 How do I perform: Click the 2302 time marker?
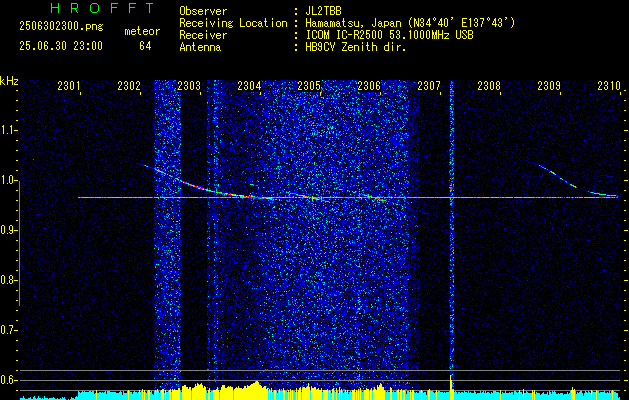tap(129, 86)
